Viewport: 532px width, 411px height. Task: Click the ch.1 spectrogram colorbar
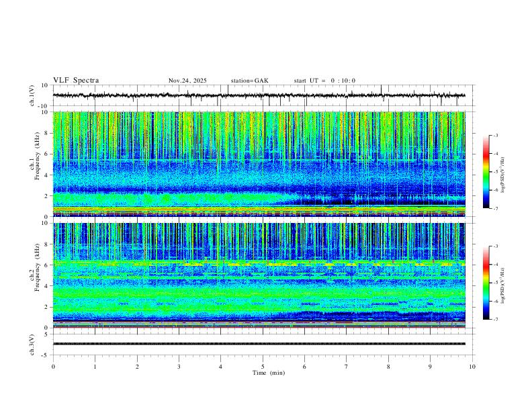pos(486,172)
